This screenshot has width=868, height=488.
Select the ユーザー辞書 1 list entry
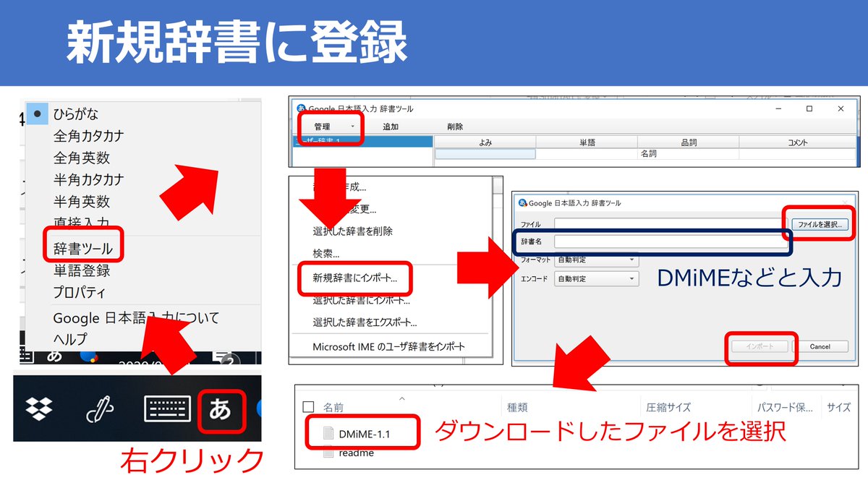click(x=362, y=141)
